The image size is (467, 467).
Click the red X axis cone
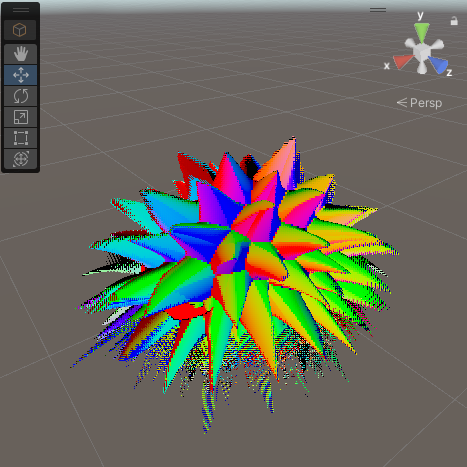coord(403,61)
